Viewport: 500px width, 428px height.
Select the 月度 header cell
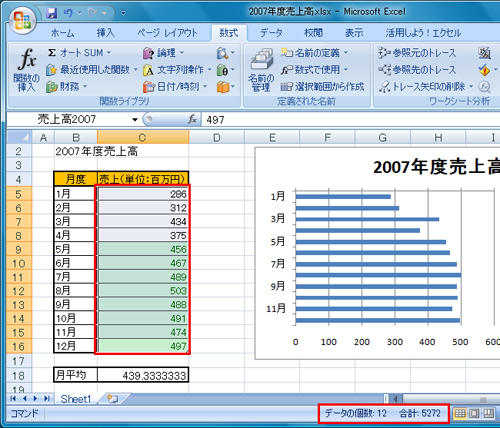[x=75, y=179]
